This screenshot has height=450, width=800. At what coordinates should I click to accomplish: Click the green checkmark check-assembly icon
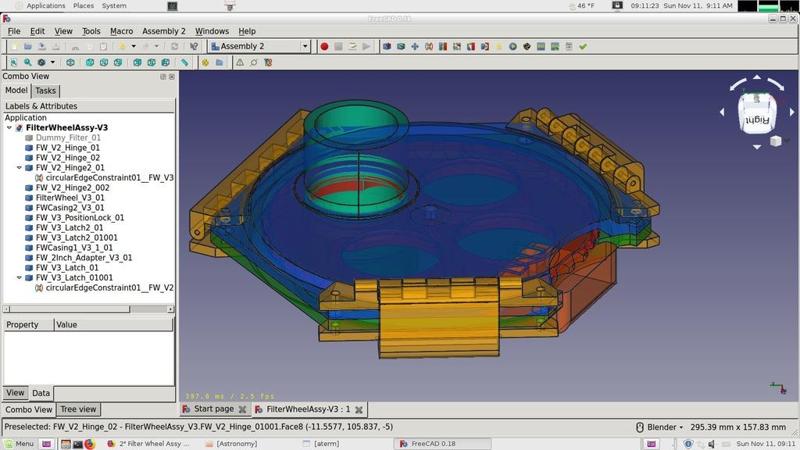click(x=583, y=46)
